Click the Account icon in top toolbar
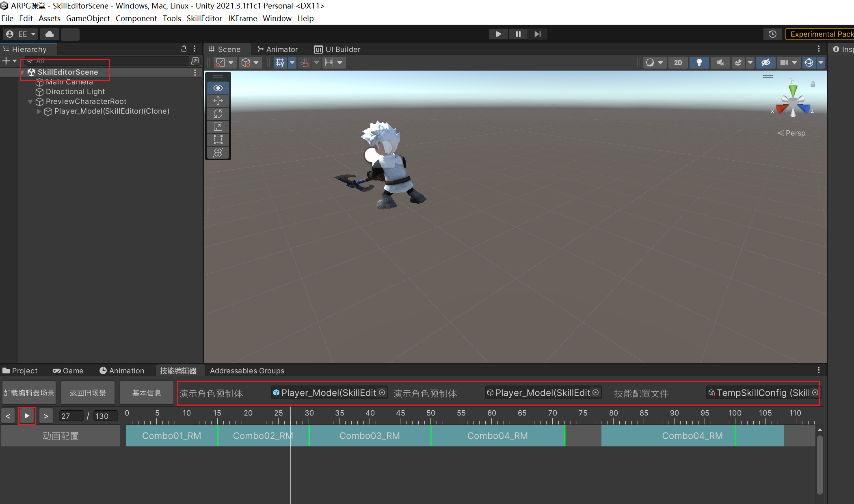854x504 pixels. pos(21,34)
